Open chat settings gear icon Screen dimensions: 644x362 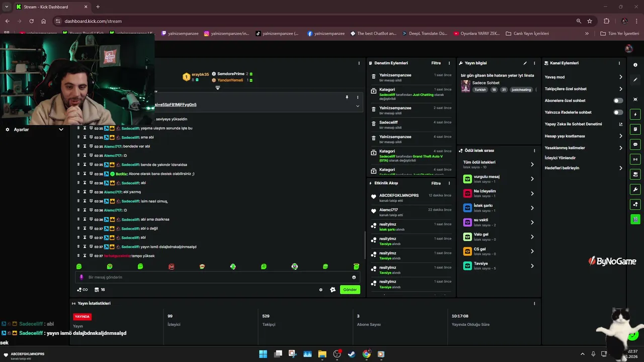320,290
